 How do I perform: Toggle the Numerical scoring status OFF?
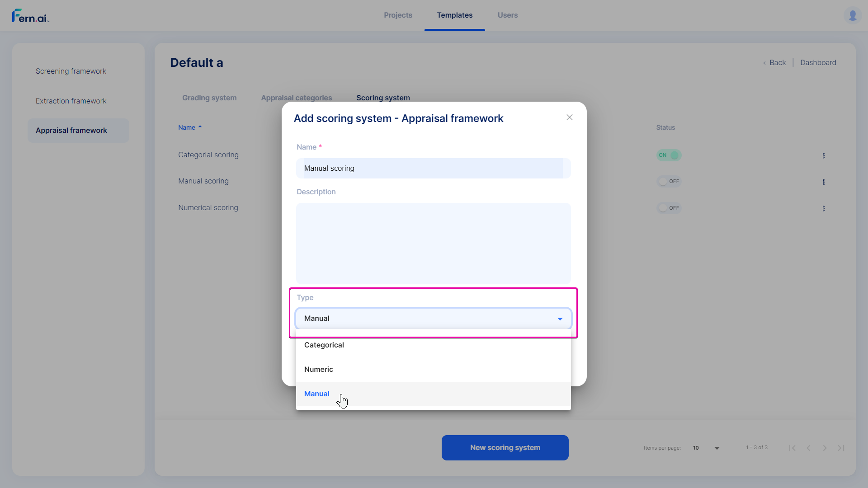pyautogui.click(x=668, y=207)
